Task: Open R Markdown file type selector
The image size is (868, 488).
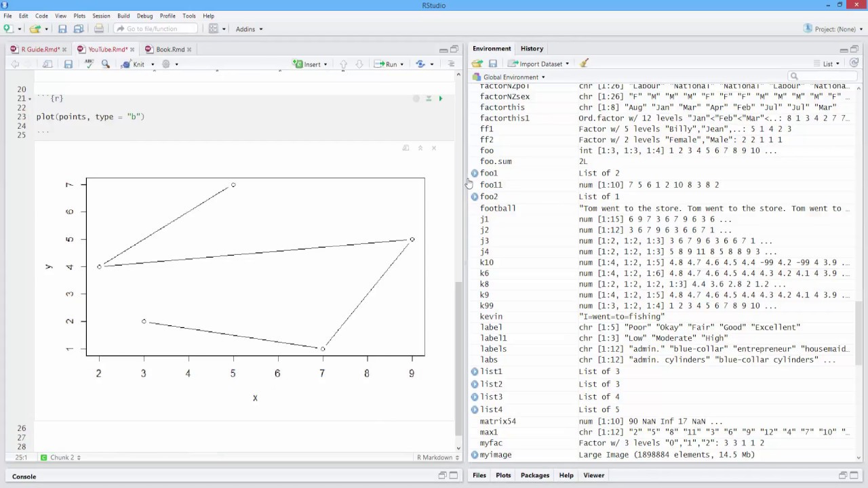Action: pos(437,457)
